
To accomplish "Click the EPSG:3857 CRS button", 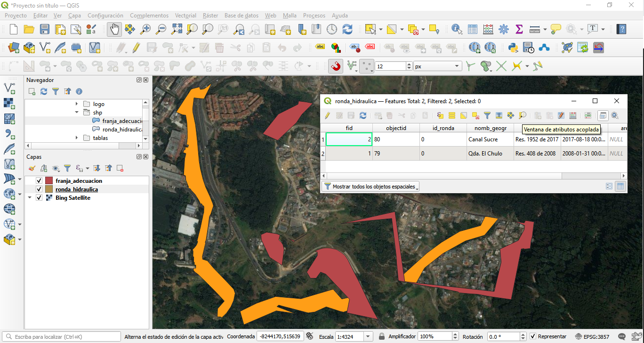I will (592, 336).
